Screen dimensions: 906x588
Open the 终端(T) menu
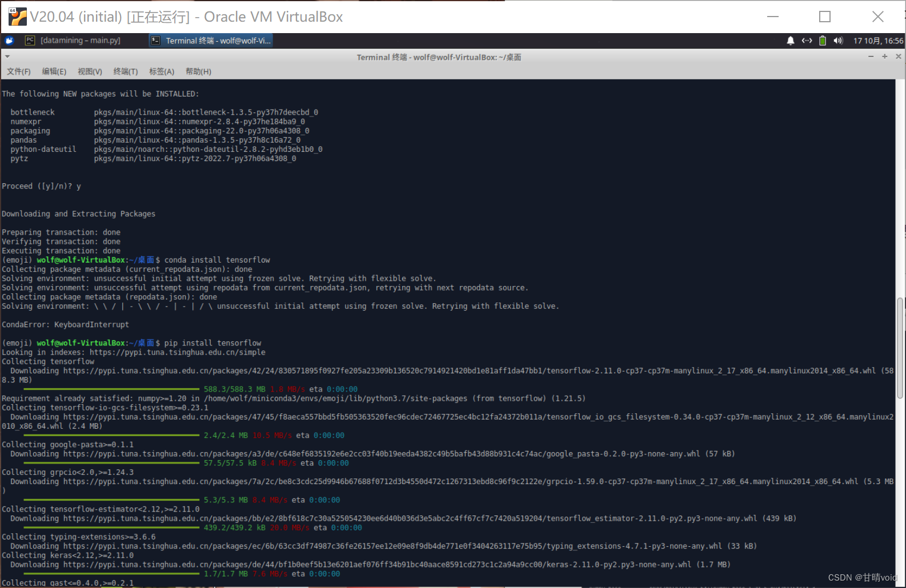[x=126, y=71]
